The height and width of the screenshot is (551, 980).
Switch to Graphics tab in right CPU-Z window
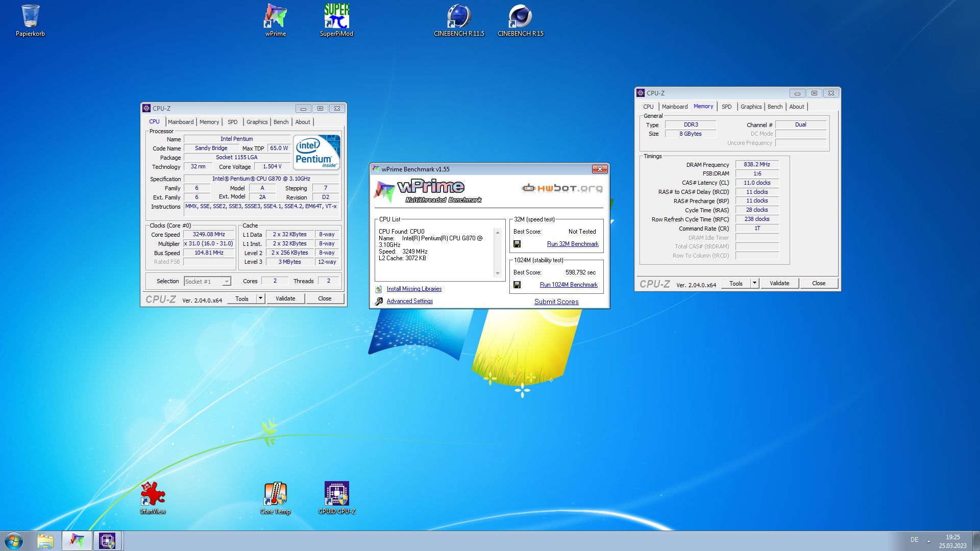pos(751,107)
